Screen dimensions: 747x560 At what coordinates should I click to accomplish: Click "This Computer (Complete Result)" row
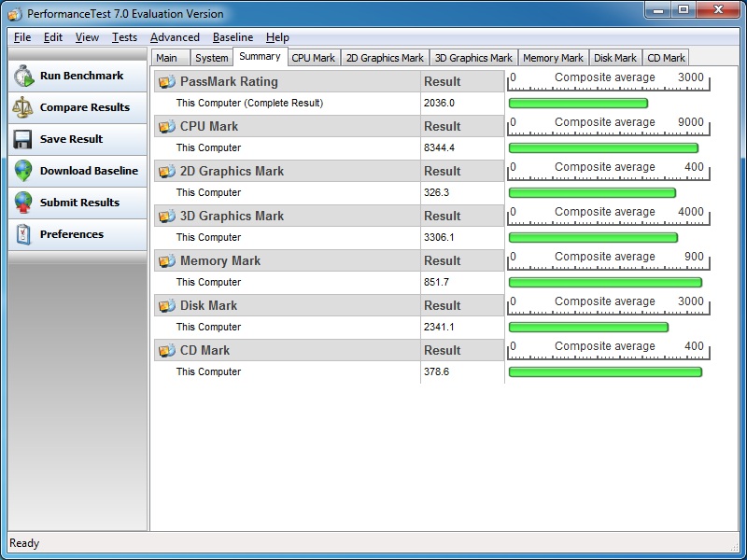[330, 103]
